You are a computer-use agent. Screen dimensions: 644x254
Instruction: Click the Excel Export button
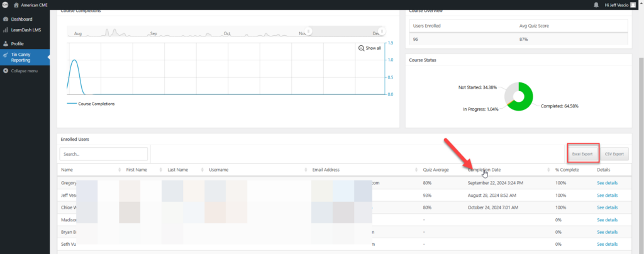coord(582,154)
